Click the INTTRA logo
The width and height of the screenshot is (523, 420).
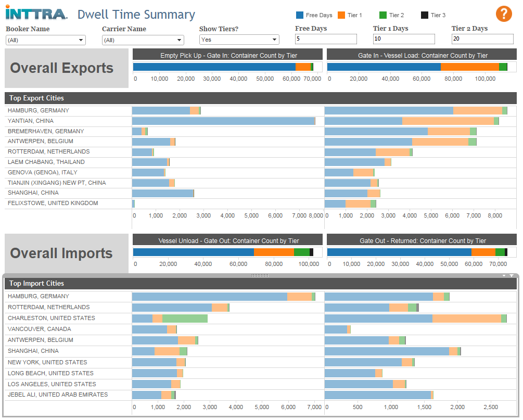tap(36, 14)
